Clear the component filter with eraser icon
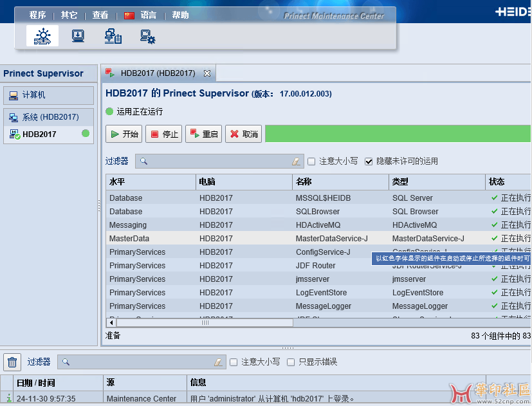The width and height of the screenshot is (532, 406). point(296,161)
